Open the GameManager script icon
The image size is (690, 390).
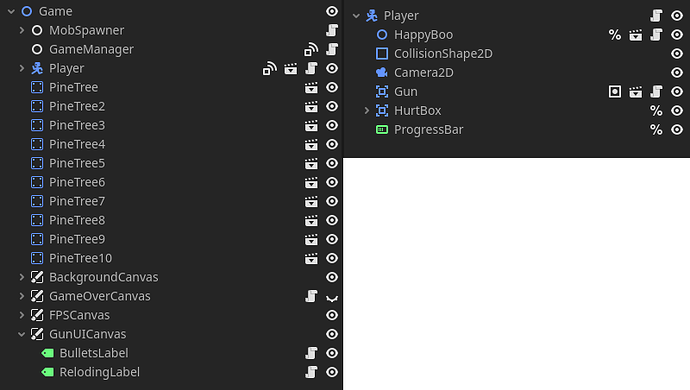[x=332, y=49]
